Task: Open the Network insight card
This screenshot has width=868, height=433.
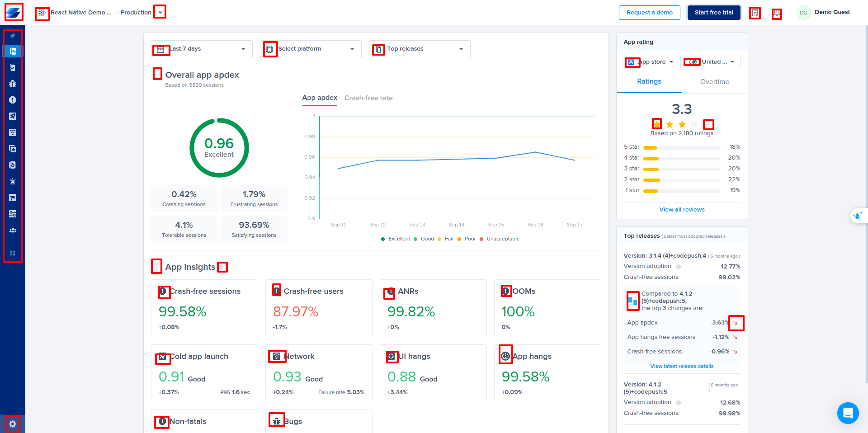Action: tap(319, 373)
